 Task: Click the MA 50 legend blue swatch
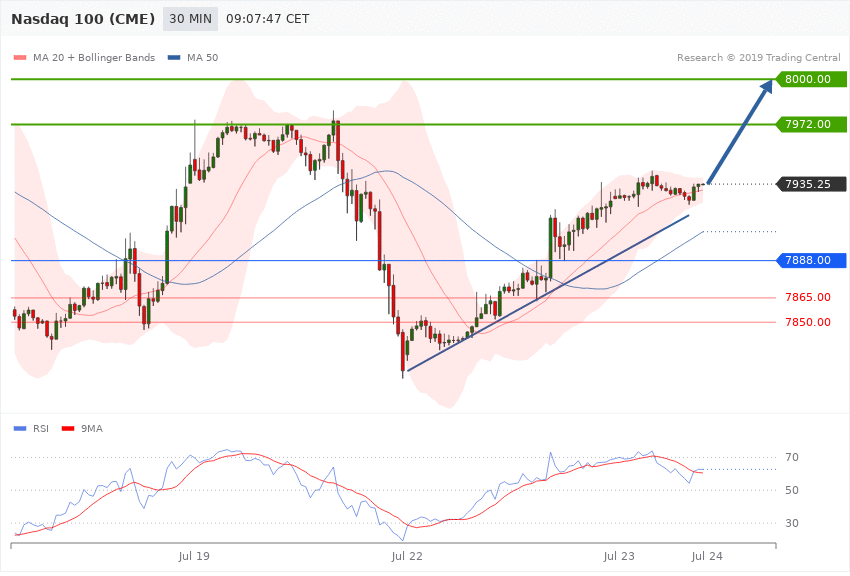pos(174,57)
